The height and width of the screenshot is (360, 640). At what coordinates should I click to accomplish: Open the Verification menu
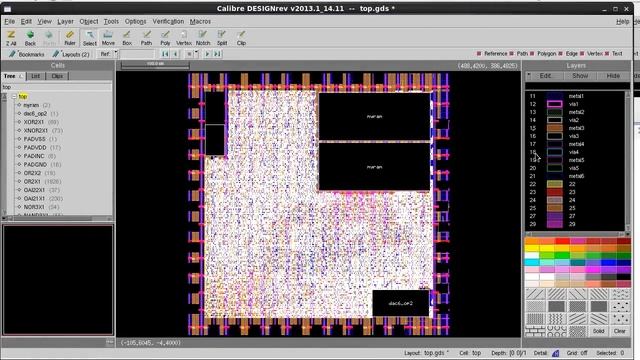(168, 21)
